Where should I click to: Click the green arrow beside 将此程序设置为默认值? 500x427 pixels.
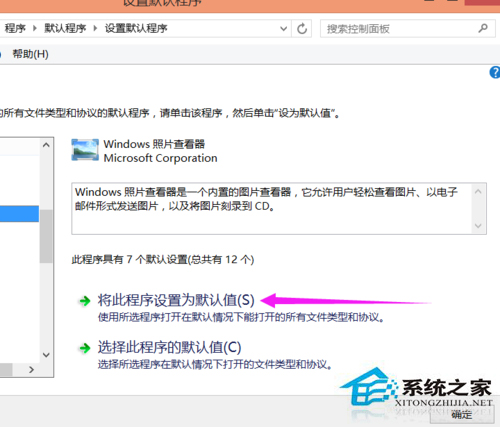(x=85, y=301)
